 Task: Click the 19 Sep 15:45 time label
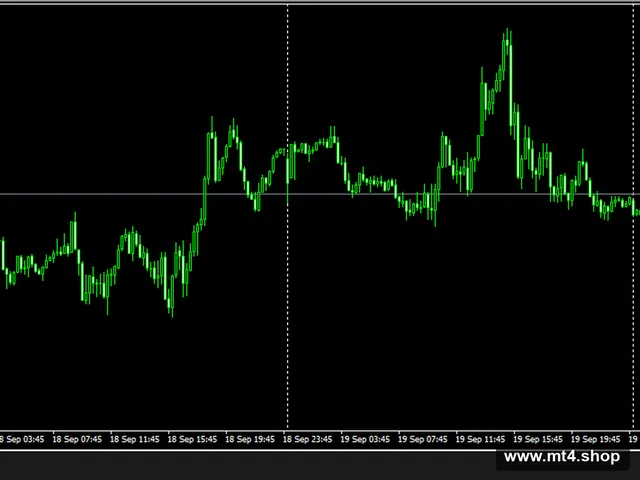point(538,440)
